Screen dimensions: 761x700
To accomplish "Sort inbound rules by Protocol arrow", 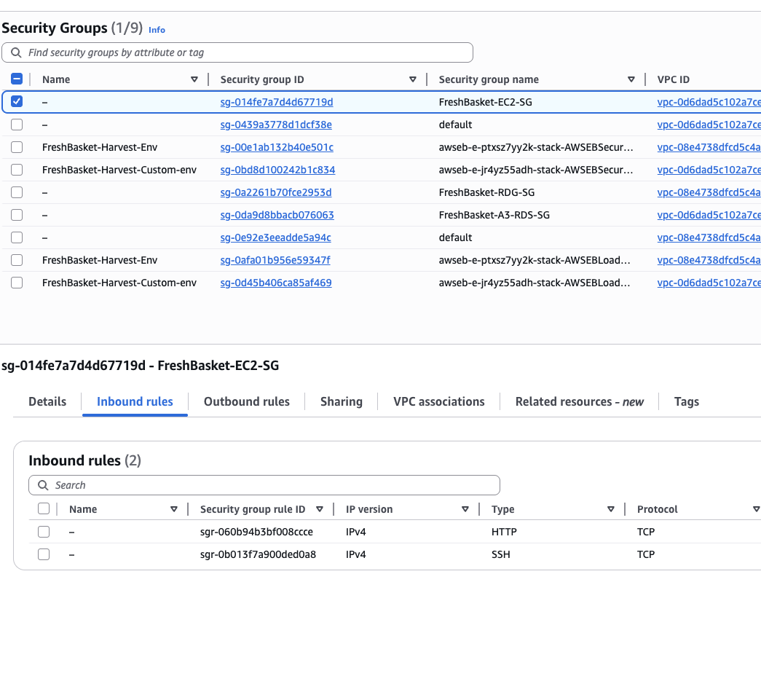I will coord(756,509).
